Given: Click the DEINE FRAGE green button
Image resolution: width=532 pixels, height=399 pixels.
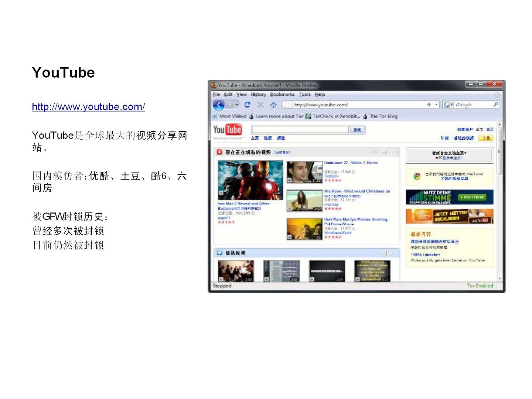Looking at the screenshot, I should [471, 197].
